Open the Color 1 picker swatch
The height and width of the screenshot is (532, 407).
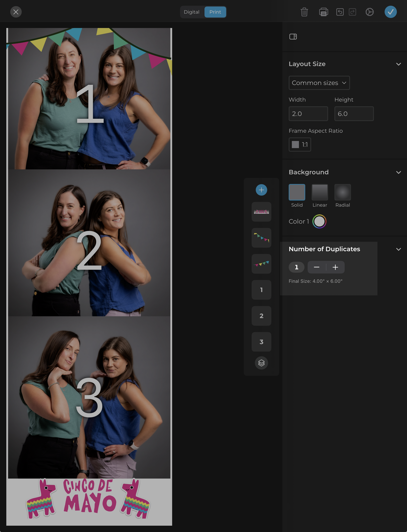tap(319, 221)
